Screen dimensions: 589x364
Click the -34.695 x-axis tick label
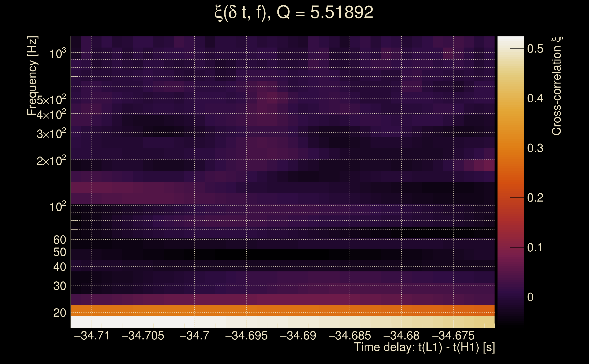click(x=246, y=336)
